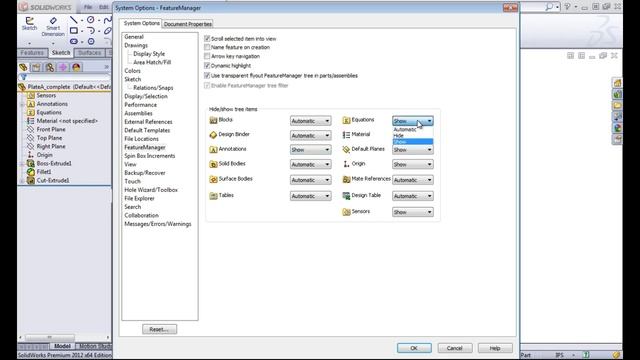
Task: Open the Tables visibility dropdown
Action: click(x=311, y=196)
